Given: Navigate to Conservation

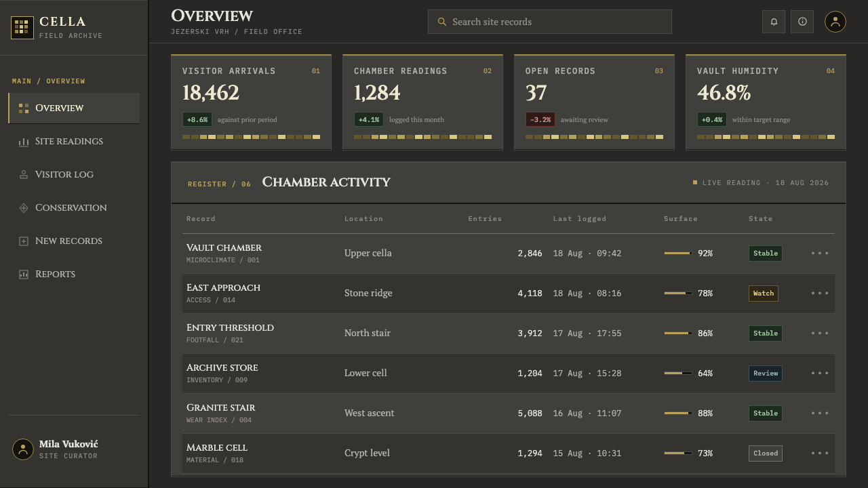Looking at the screenshot, I should point(74,208).
